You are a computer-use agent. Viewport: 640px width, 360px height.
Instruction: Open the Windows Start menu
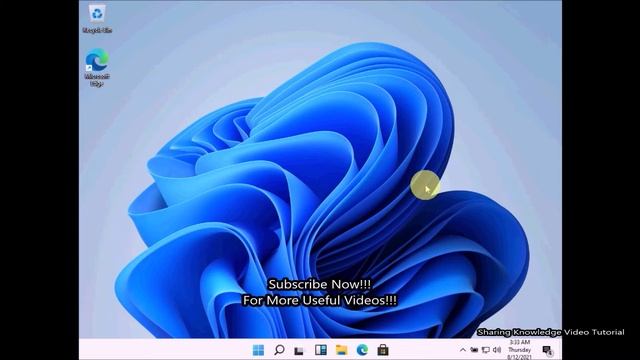pyautogui.click(x=258, y=350)
